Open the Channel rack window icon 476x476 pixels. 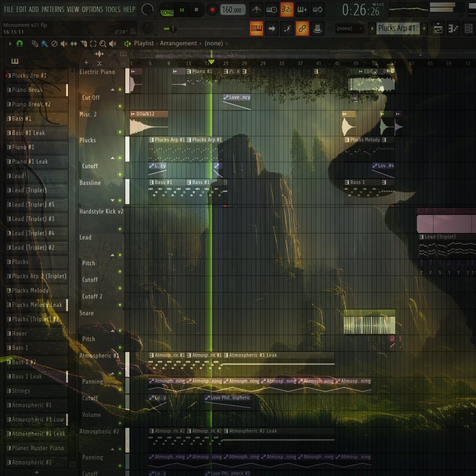click(468, 29)
